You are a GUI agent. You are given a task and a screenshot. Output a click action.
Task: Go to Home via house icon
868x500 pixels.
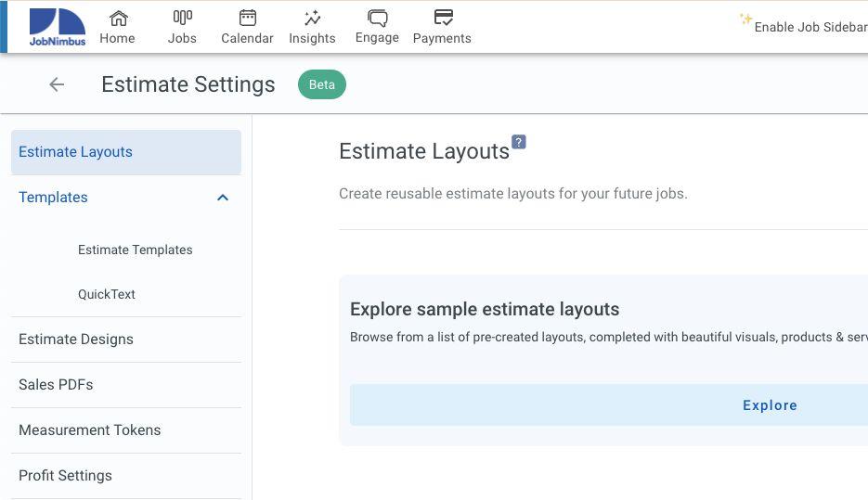pyautogui.click(x=118, y=19)
